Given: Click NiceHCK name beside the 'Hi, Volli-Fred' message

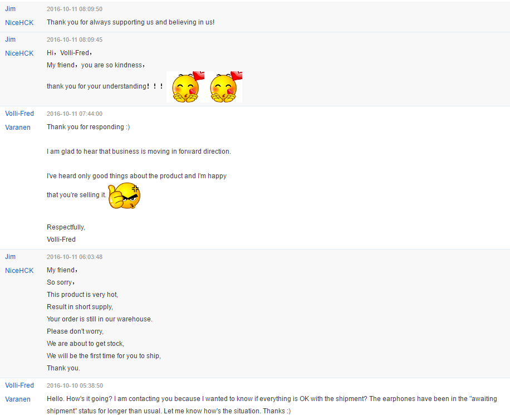Looking at the screenshot, I should 19,53.
